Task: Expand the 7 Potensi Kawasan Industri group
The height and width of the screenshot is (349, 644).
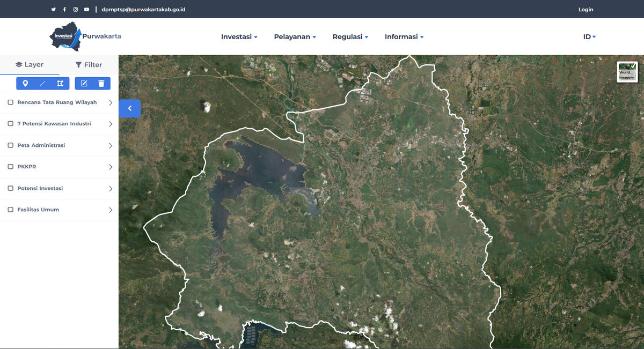Action: pyautogui.click(x=111, y=124)
